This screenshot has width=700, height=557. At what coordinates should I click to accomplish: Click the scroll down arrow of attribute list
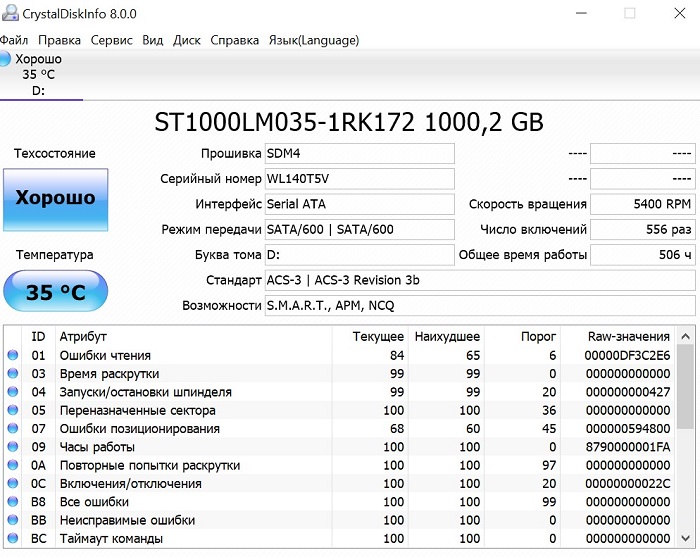point(686,539)
